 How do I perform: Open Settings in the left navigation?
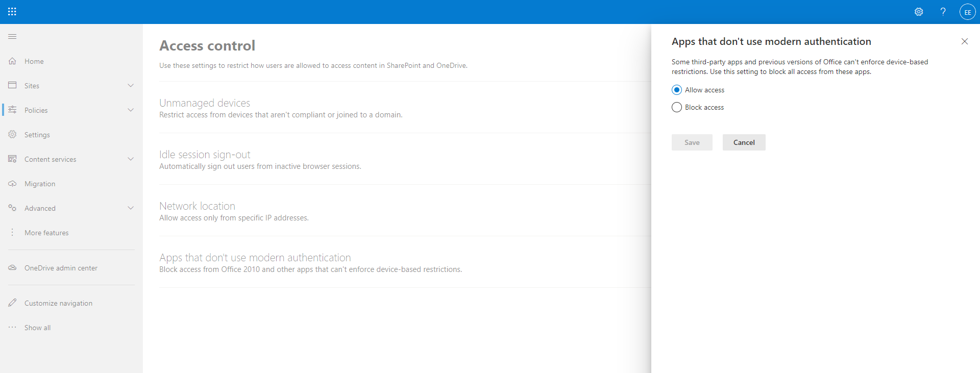point(37,135)
